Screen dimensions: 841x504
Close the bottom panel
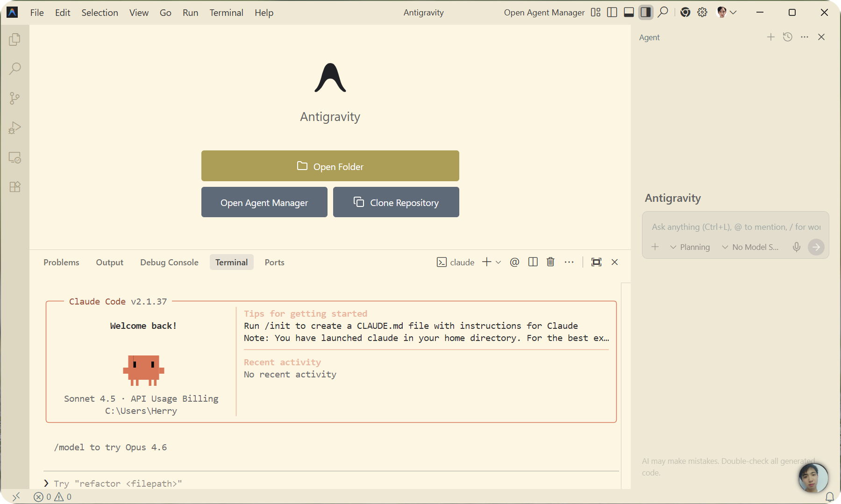pyautogui.click(x=614, y=262)
